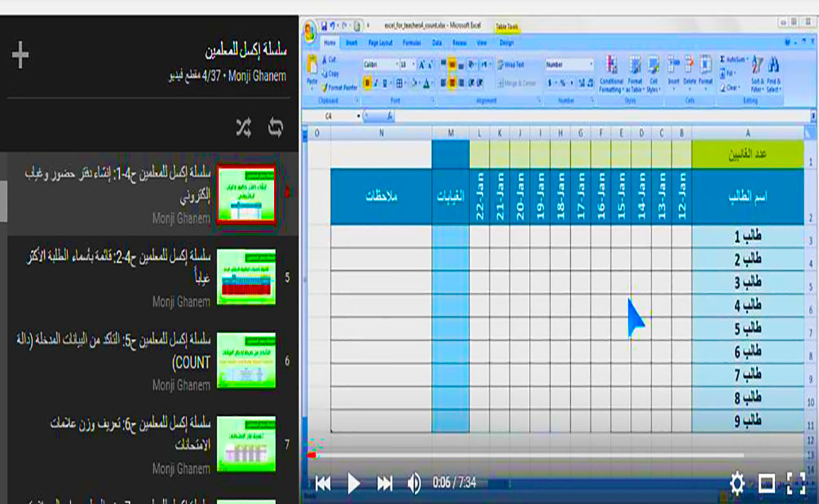The width and height of the screenshot is (819, 504).
Task: Toggle playlist loop
Action: pyautogui.click(x=275, y=127)
